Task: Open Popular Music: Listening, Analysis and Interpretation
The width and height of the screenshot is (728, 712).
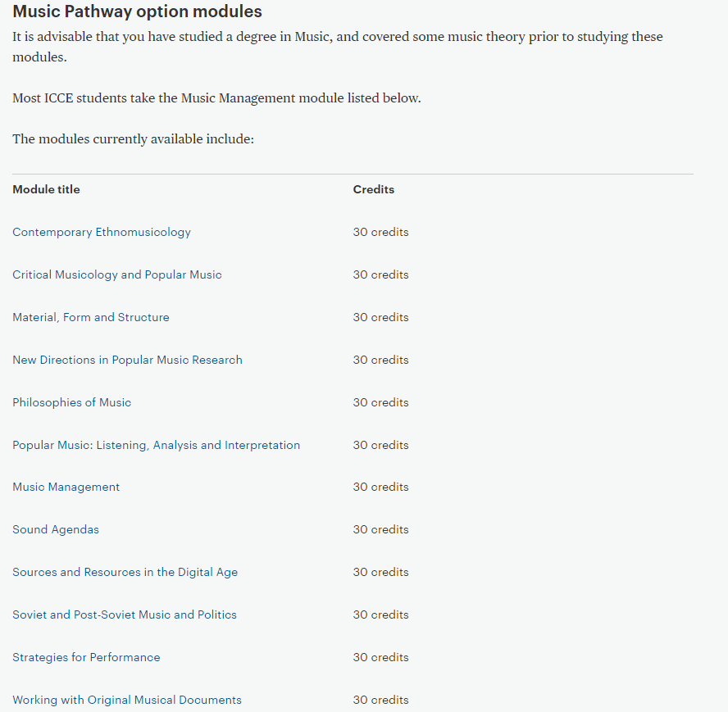Action: 156,445
